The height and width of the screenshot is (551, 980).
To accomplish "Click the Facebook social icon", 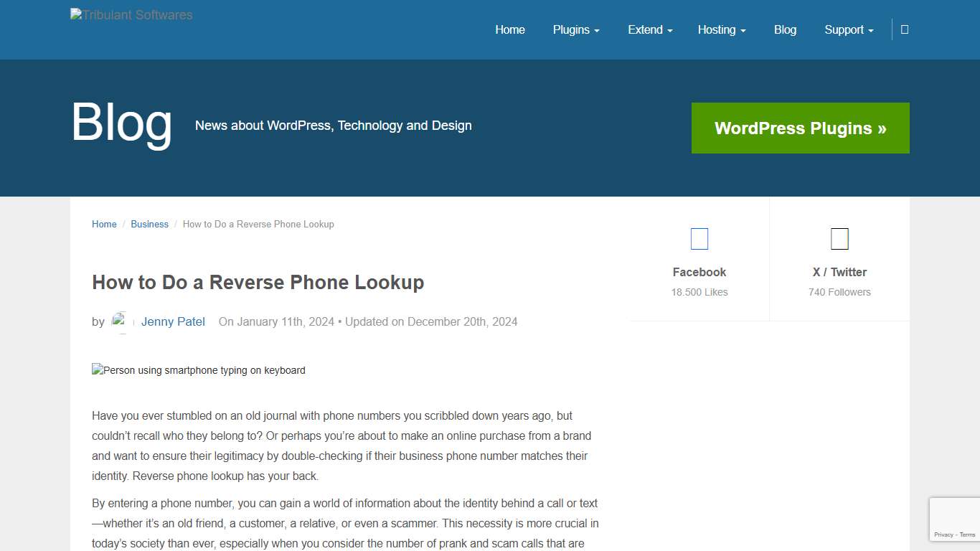I will [699, 238].
